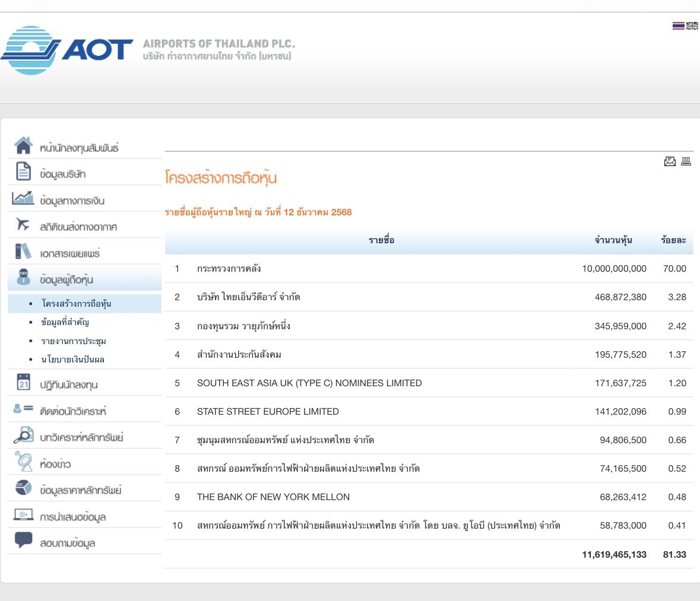Click total percentage 81.33
The height and width of the screenshot is (601, 700).
pos(674,555)
